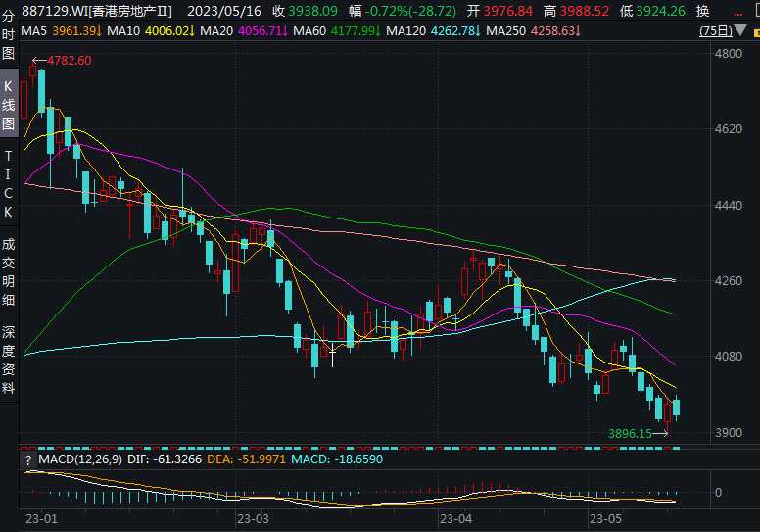Click the 4620 price axis label
The height and width of the screenshot is (532, 760).
(x=729, y=129)
